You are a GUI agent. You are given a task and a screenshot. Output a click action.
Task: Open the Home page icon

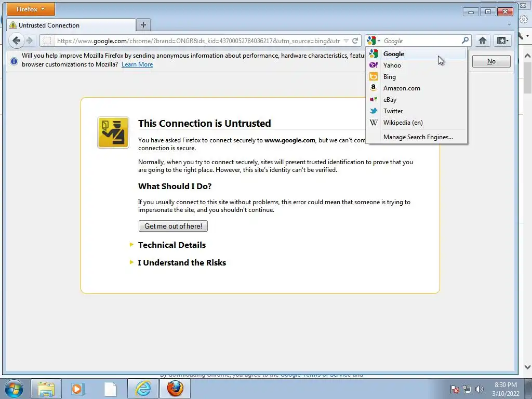(483, 41)
